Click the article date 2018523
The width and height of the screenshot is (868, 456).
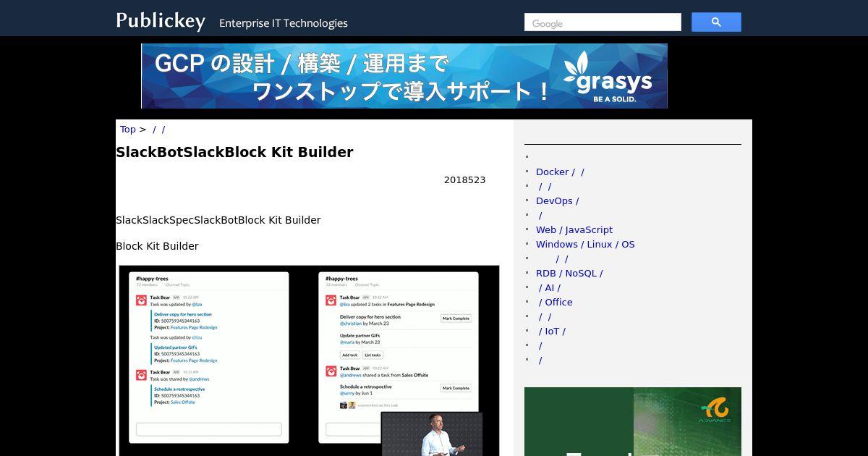pos(464,180)
